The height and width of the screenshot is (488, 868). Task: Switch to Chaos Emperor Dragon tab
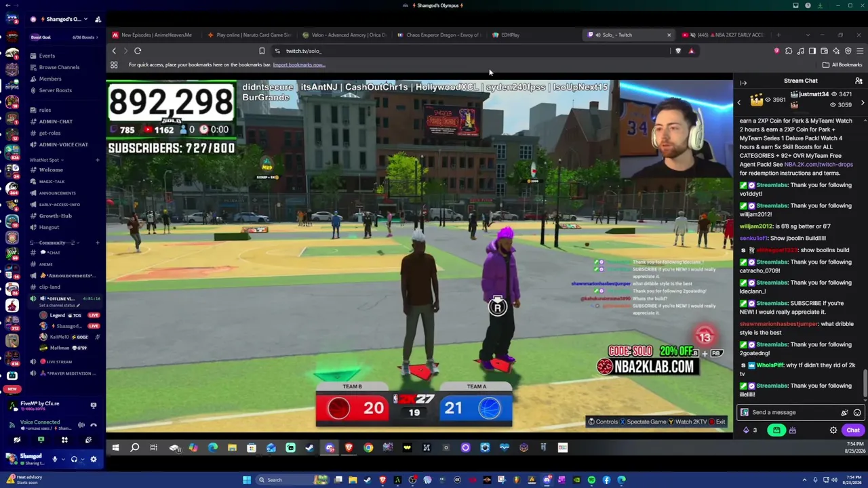tap(440, 35)
